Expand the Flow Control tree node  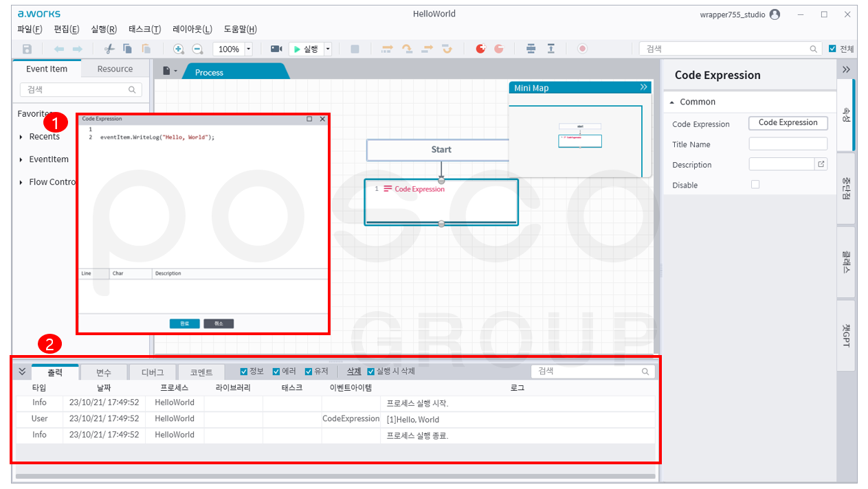21,183
